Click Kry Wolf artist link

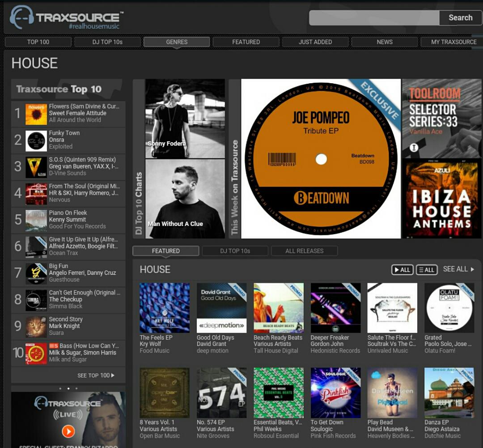[x=150, y=344]
